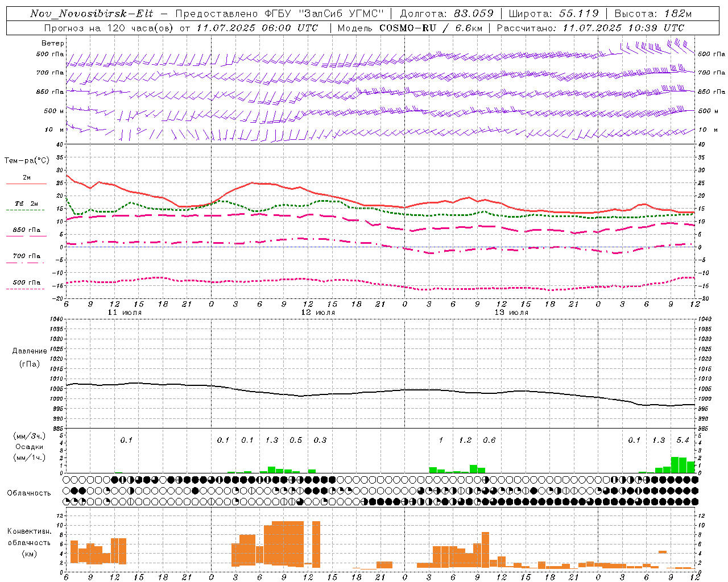Viewport: 728px width, 582px height.
Task: Select the model name COSMO-RU / 6.6км
Action: click(430, 28)
